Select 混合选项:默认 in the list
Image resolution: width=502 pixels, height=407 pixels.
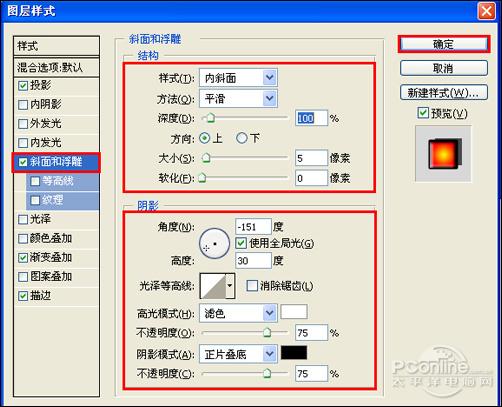[56, 68]
